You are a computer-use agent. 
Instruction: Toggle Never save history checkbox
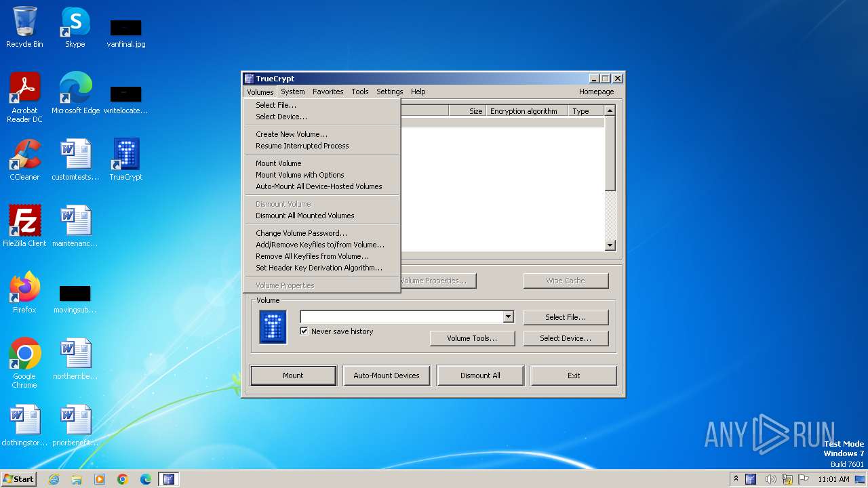pos(304,331)
